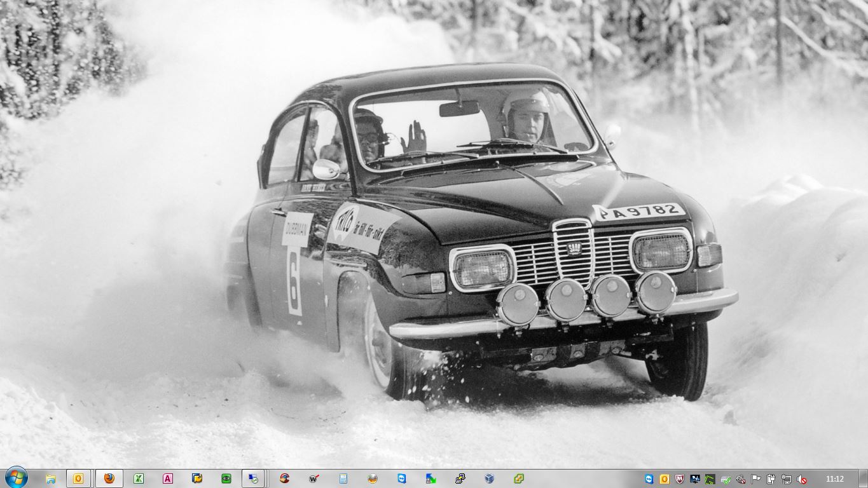Open the McAfee shield notification icon
This screenshot has height=488, width=868.
click(x=680, y=479)
